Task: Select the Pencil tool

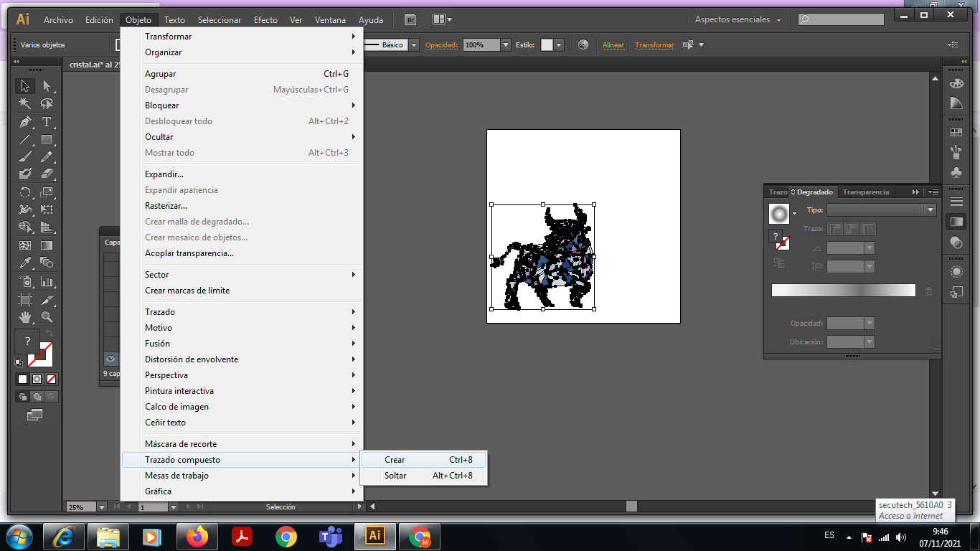Action: (x=47, y=156)
